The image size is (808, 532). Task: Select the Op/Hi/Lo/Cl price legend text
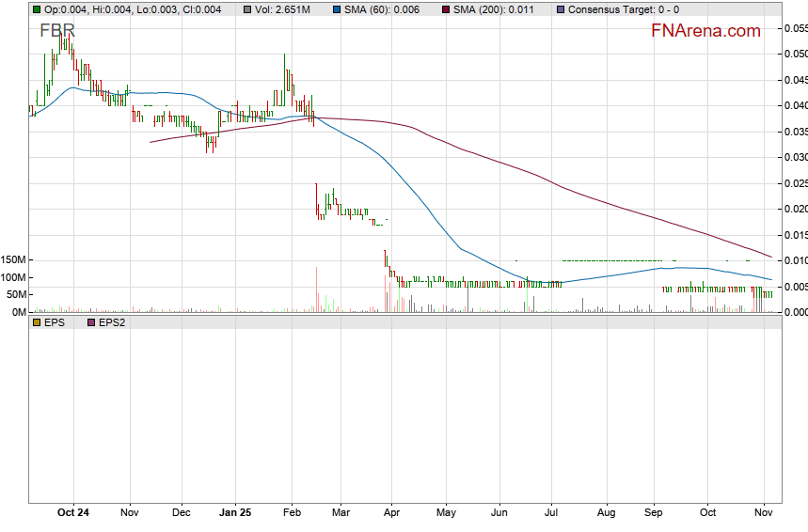[132, 9]
